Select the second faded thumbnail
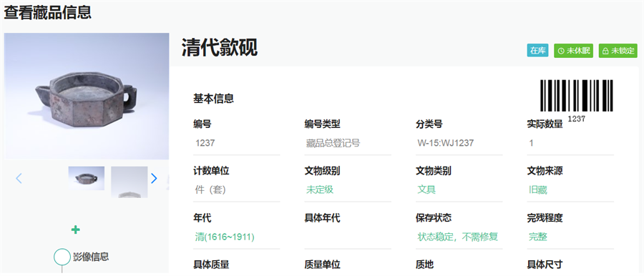The image size is (644, 276). click(130, 182)
